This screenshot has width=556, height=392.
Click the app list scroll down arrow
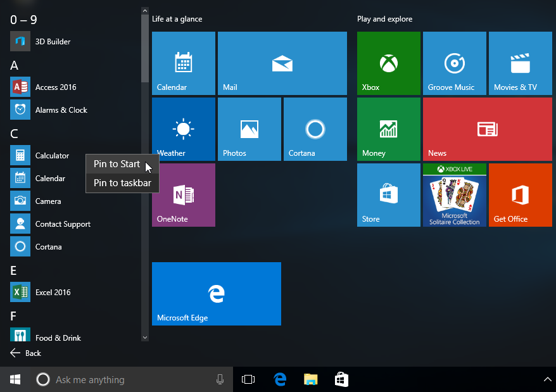click(x=144, y=338)
